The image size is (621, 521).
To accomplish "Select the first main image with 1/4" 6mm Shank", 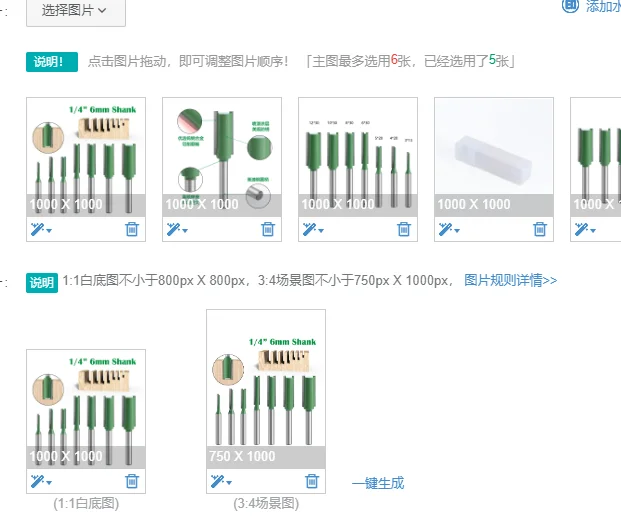I will pos(86,157).
